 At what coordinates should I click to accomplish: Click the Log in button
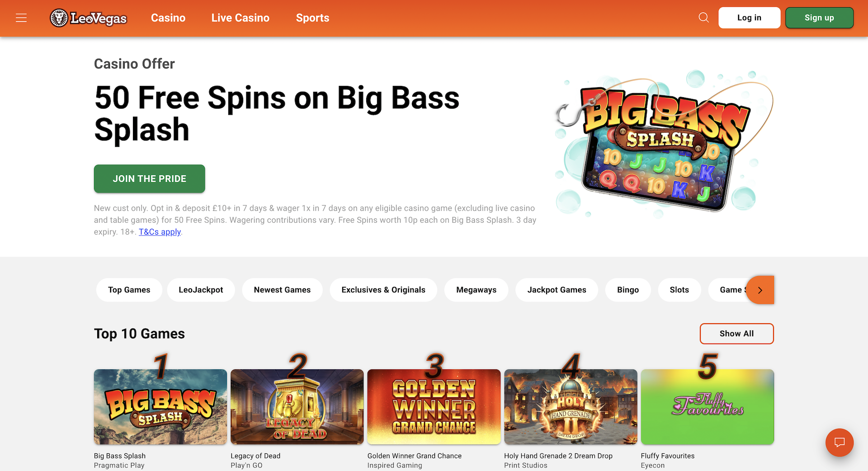pos(749,18)
